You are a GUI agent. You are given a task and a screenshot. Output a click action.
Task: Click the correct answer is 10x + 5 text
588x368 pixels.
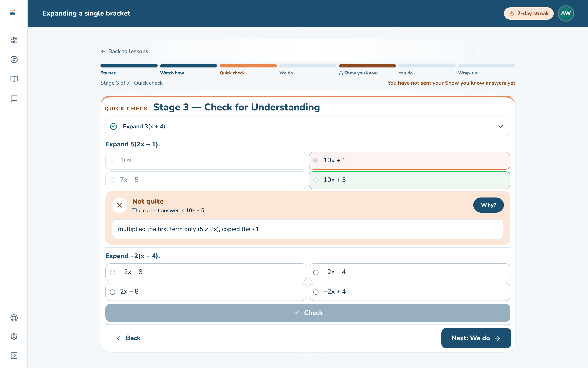click(x=169, y=211)
